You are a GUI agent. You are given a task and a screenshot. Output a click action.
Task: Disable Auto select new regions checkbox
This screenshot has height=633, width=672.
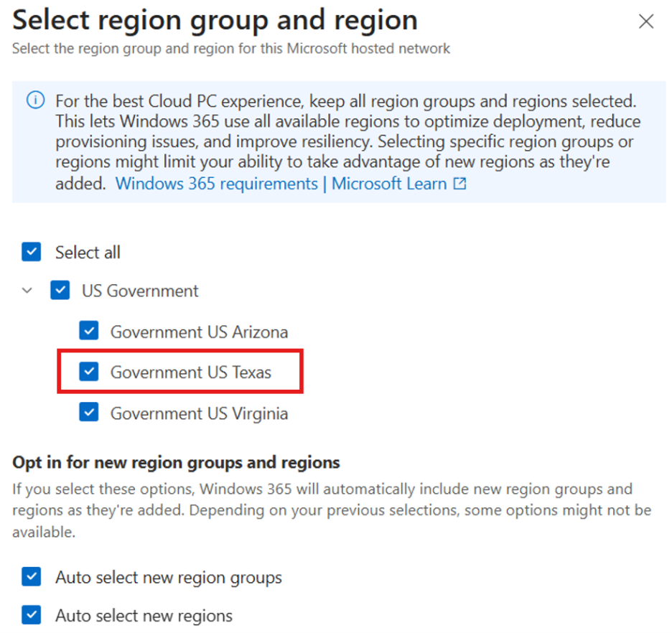(x=32, y=616)
